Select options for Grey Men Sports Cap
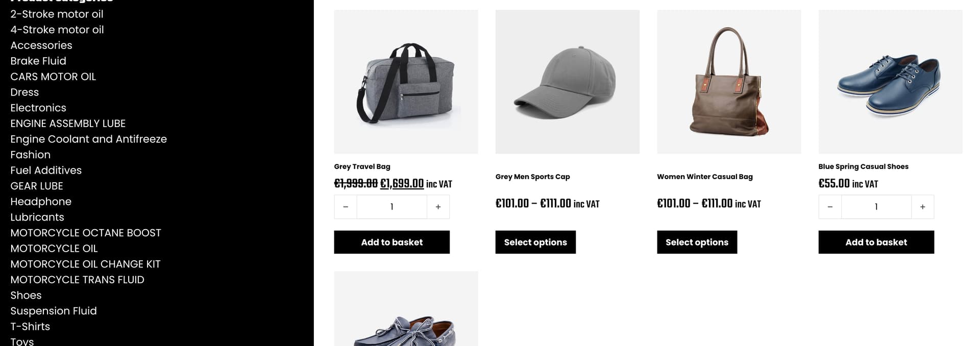The width and height of the screenshot is (980, 346). (535, 242)
